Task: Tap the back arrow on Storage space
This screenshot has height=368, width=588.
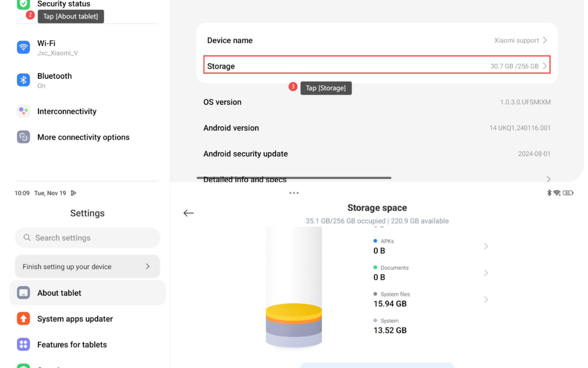Action: pos(188,213)
